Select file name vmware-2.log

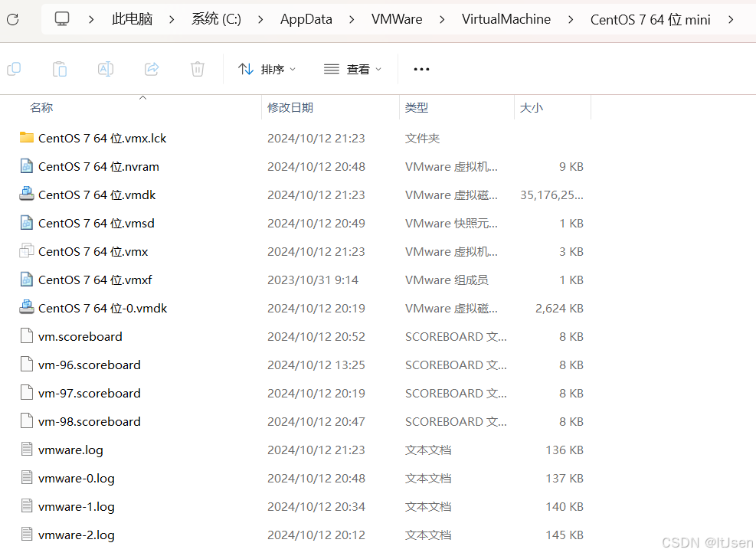(76, 535)
